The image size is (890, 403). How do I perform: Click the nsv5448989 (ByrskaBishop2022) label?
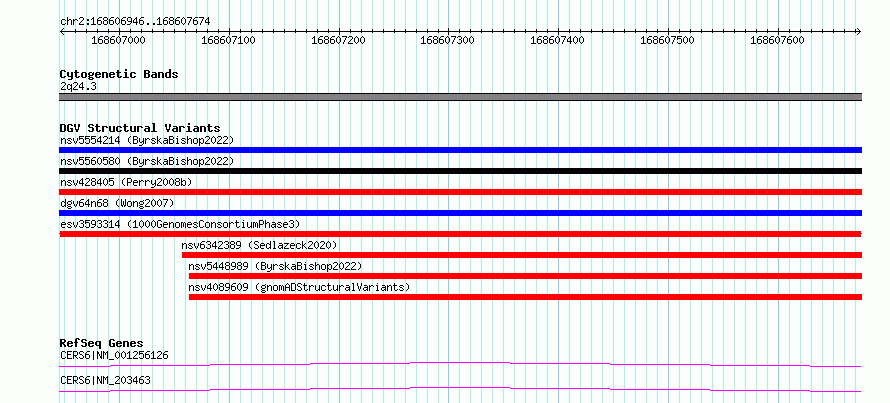click(275, 266)
